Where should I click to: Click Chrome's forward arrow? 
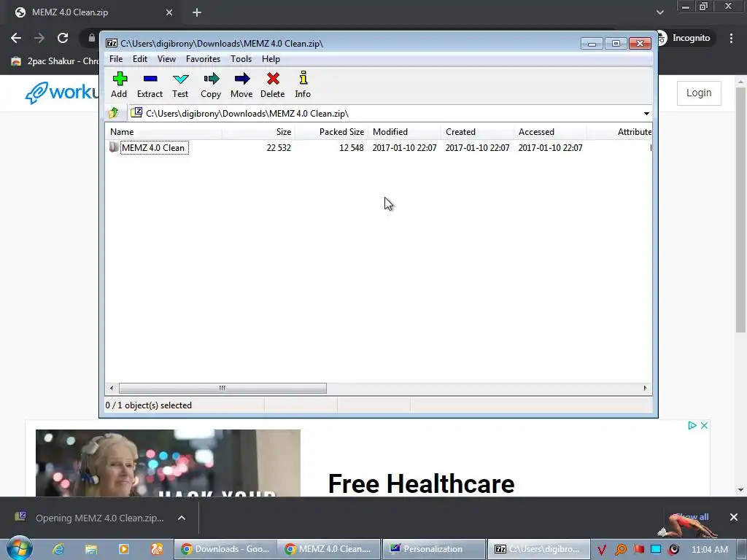click(39, 38)
